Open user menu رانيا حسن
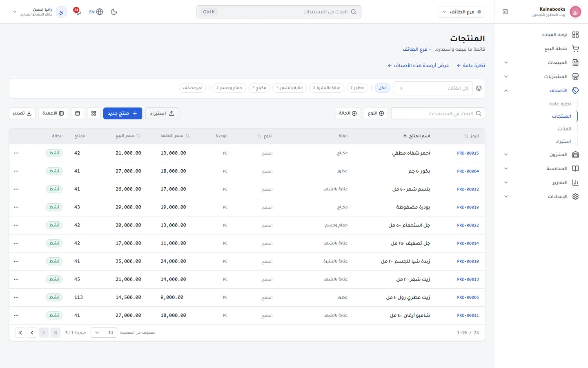This screenshot has width=588, height=368. tap(40, 12)
